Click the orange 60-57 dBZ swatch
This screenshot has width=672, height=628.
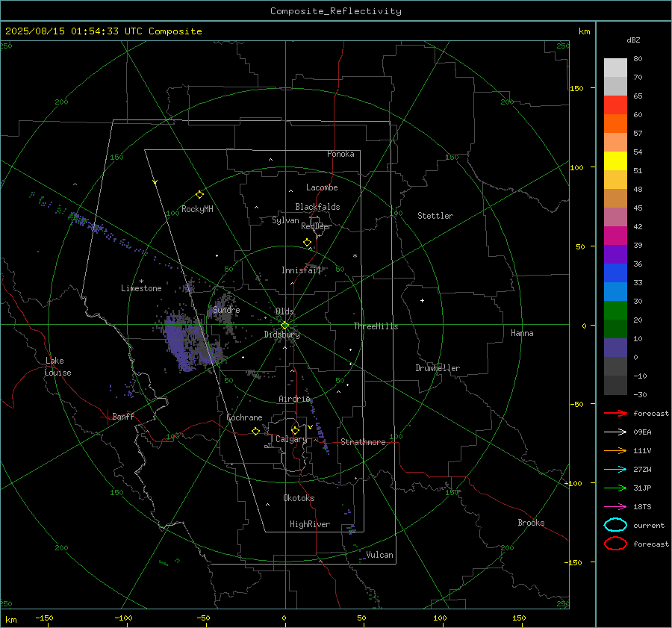coord(615,124)
